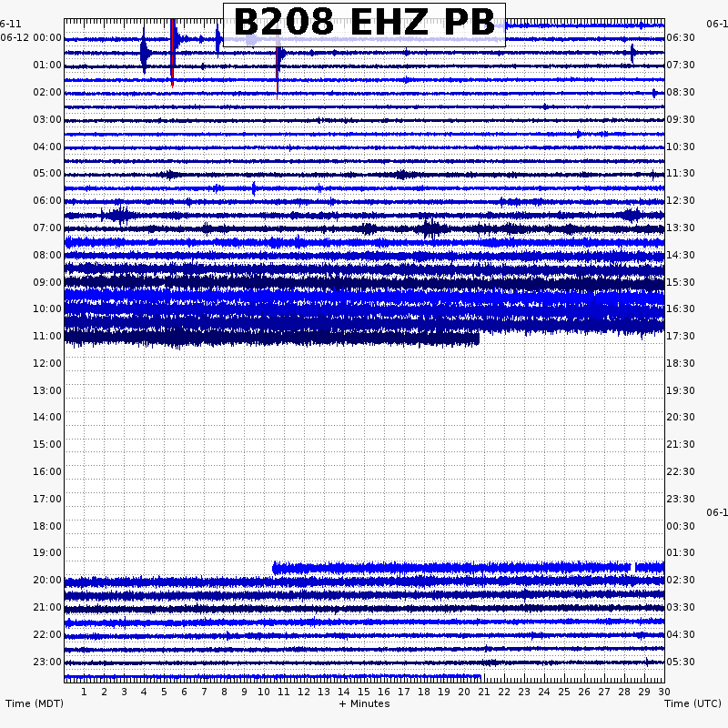This screenshot has width=728, height=728.
Task: Click the red-clipped spike near minute 5.4
Action: click(172, 54)
